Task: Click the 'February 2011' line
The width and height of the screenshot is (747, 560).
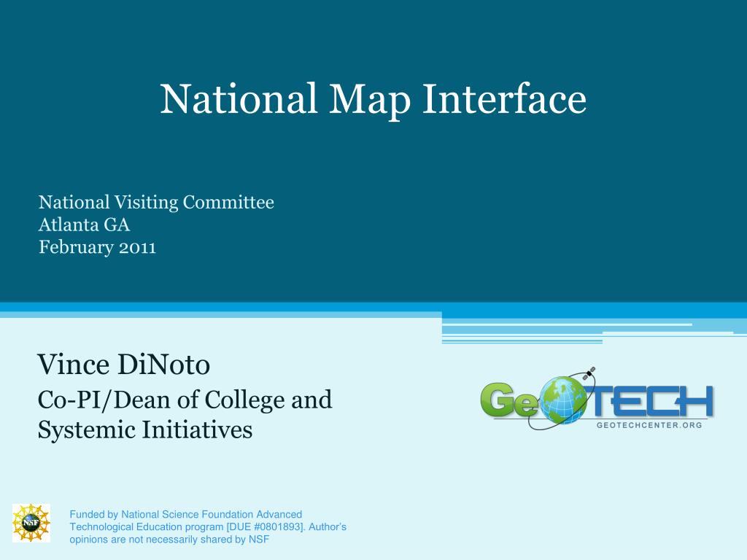Action: [x=97, y=247]
